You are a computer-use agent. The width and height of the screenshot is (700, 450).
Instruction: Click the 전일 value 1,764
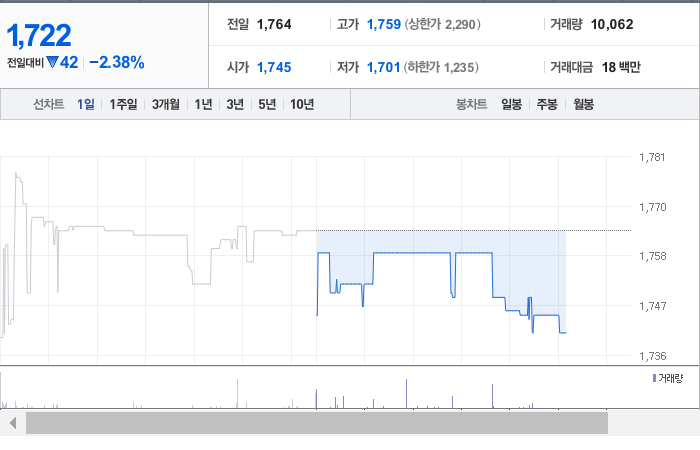[274, 24]
